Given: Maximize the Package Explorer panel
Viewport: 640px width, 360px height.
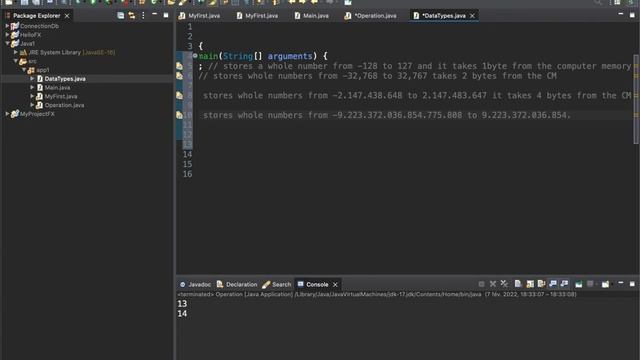Looking at the screenshot, I should [166, 15].
